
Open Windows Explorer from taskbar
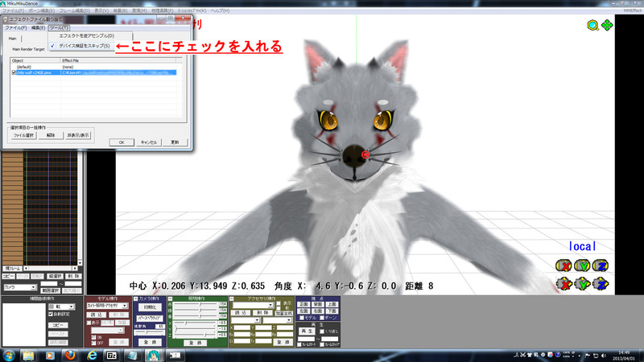28,356
